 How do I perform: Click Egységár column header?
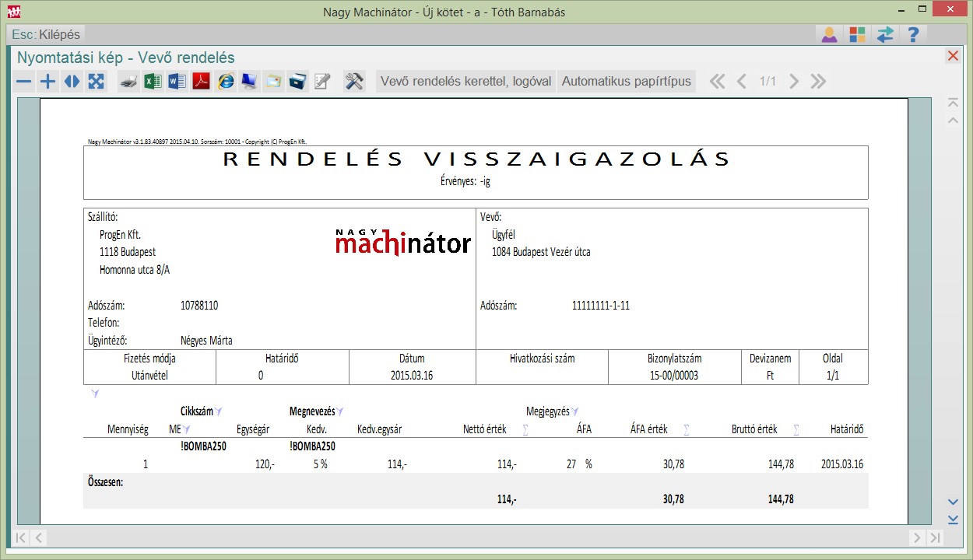[x=253, y=429]
